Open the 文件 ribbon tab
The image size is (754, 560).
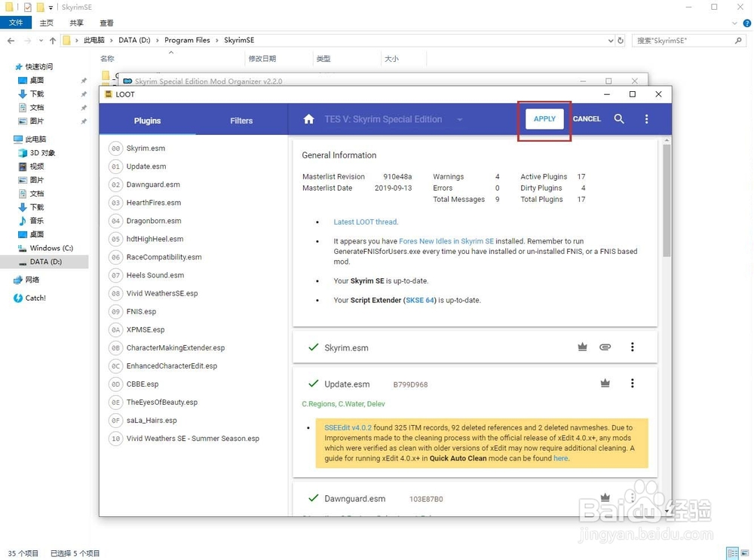(x=16, y=23)
